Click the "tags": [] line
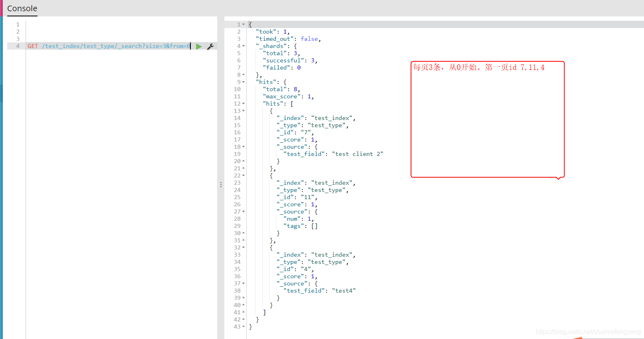 301,226
